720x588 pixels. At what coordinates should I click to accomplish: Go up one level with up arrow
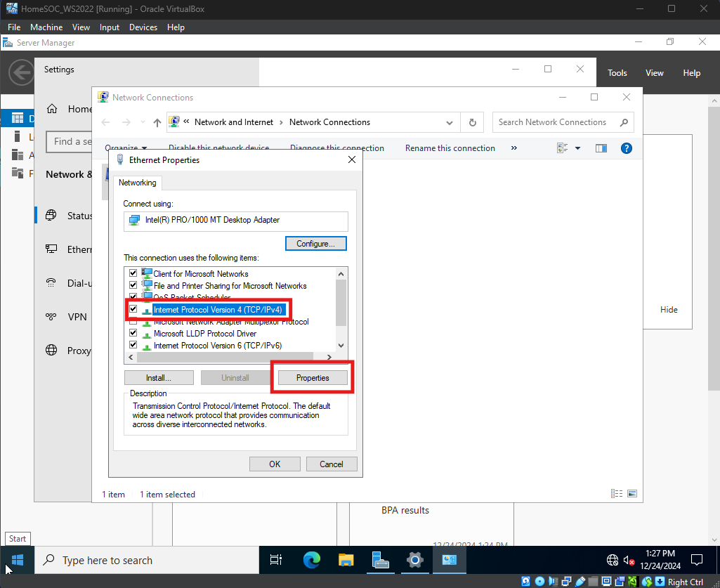tap(157, 122)
